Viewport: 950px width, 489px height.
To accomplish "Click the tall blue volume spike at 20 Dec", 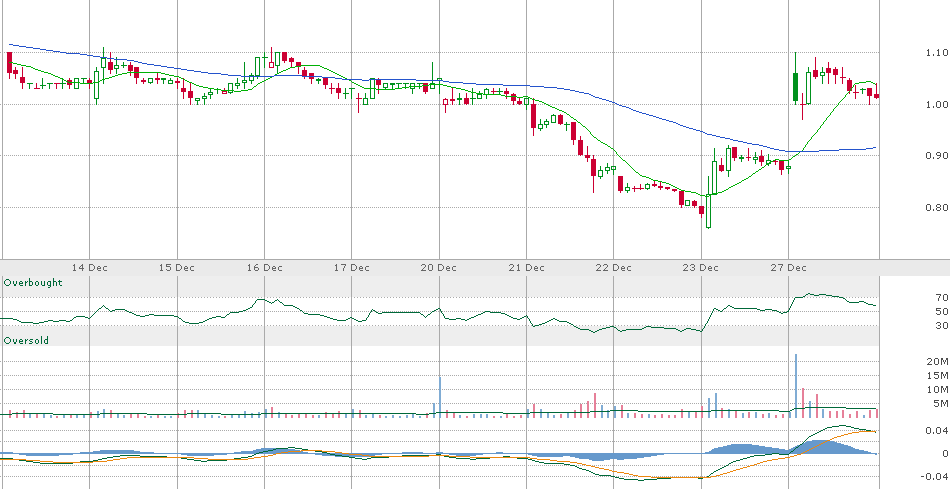I will pos(440,397).
